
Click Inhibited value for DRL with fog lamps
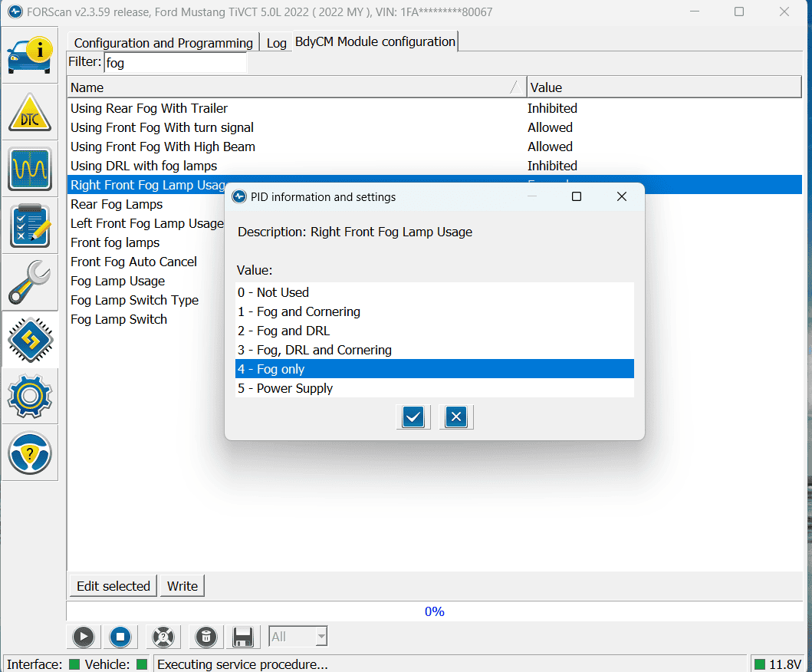pyautogui.click(x=552, y=166)
